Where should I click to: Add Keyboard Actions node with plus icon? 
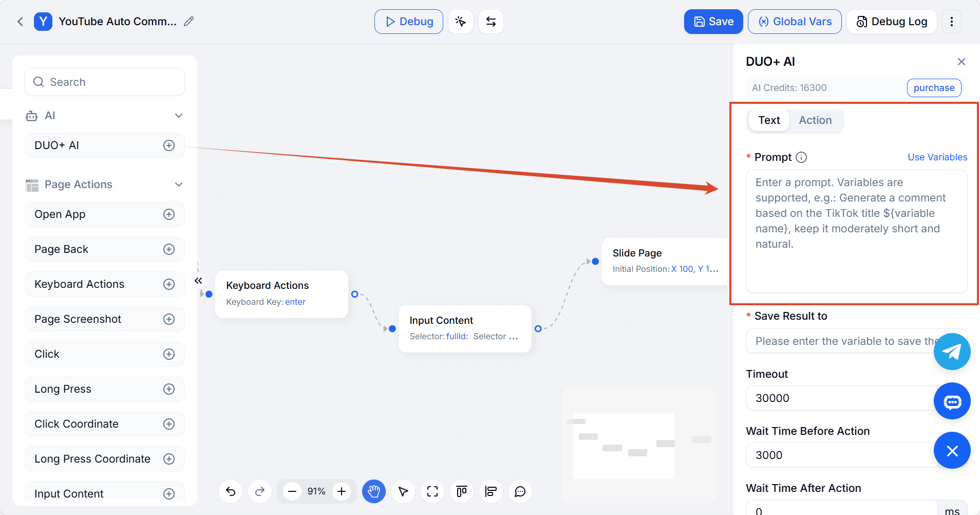click(169, 284)
